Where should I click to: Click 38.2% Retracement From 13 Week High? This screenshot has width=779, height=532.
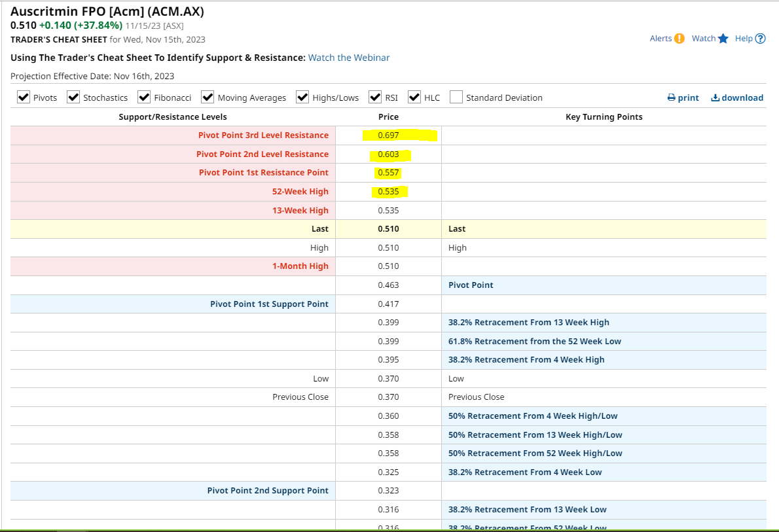point(529,323)
